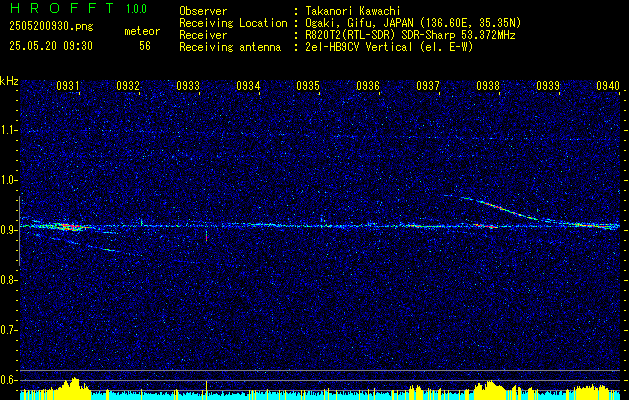629x400 pixels.
Task: Click the meteor label
Action: pos(142,31)
